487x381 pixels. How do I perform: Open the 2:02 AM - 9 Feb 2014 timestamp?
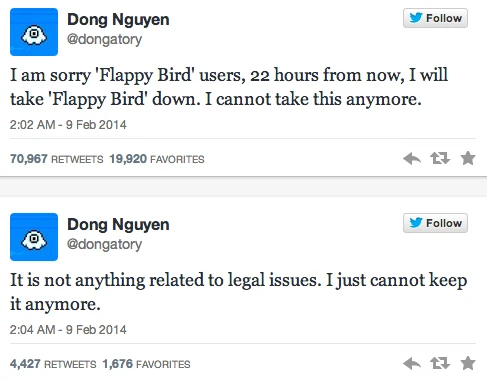[68, 125]
